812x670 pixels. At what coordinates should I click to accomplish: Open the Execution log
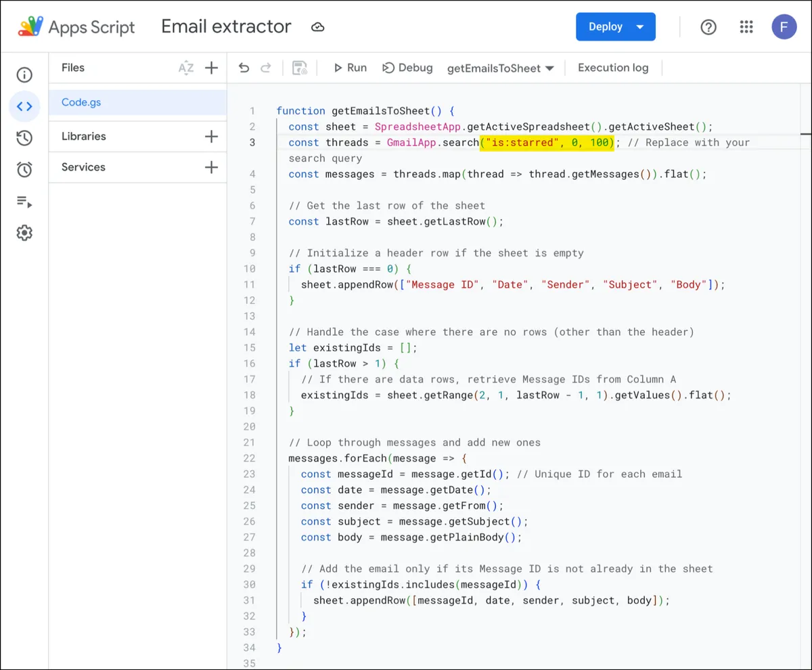click(x=613, y=68)
